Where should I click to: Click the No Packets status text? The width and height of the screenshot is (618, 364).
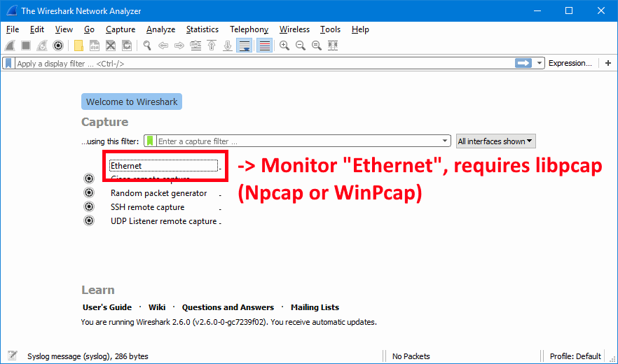coord(411,356)
